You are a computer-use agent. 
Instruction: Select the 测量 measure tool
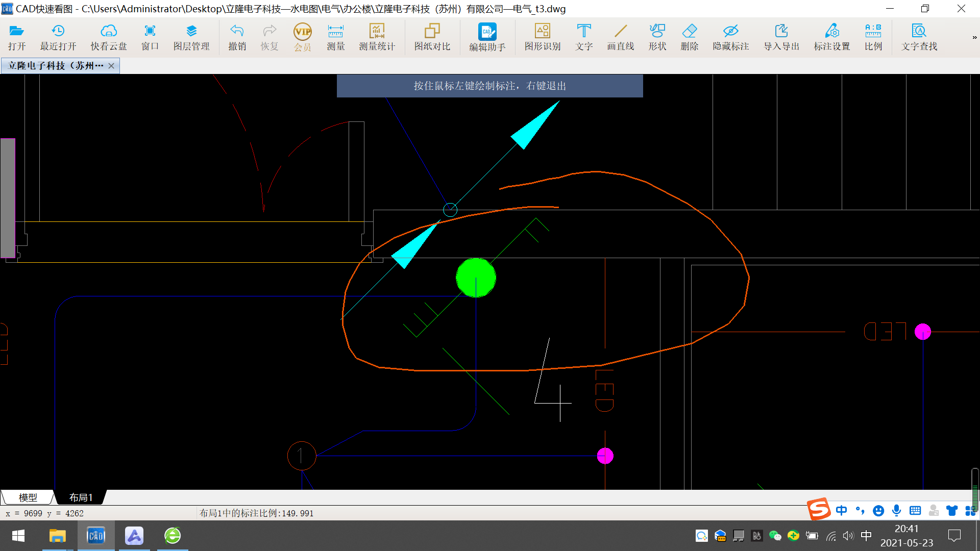[x=335, y=37]
